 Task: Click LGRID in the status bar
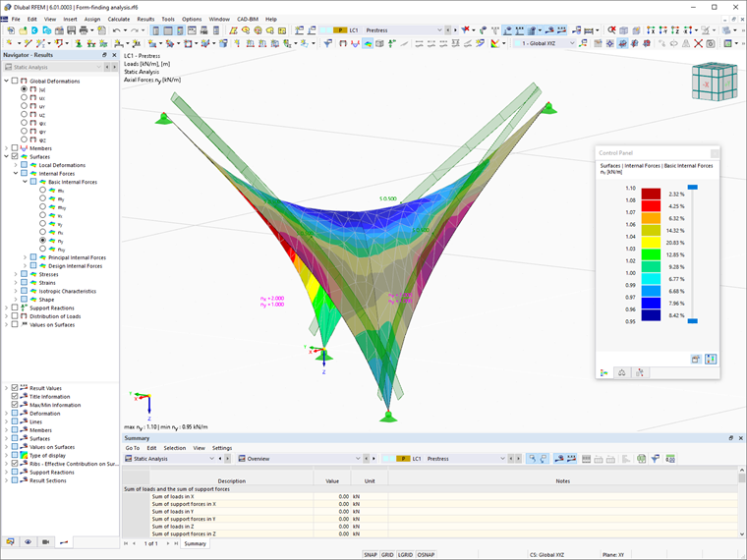pyautogui.click(x=405, y=555)
